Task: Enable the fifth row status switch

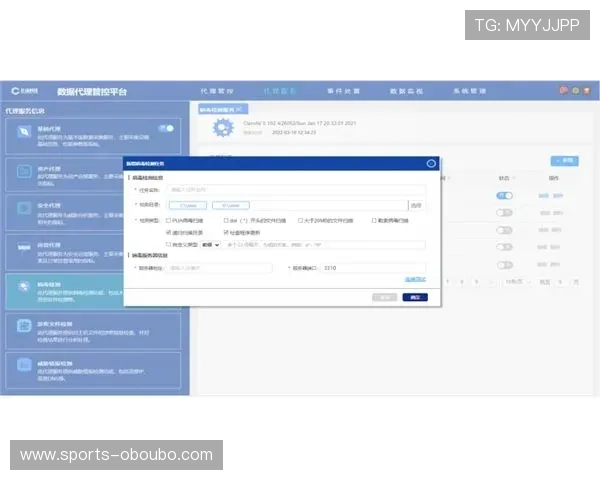Action: 504,264
